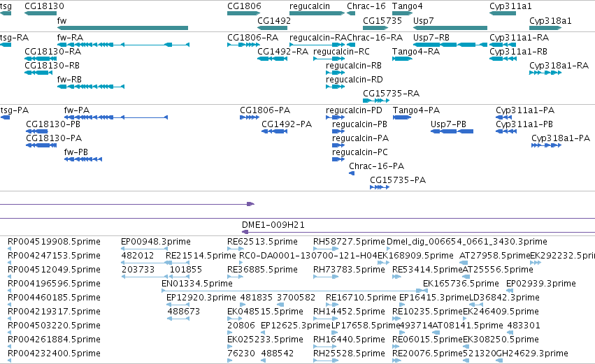
Task: Select the RH58727.5prime feature
Action: tap(326, 249)
